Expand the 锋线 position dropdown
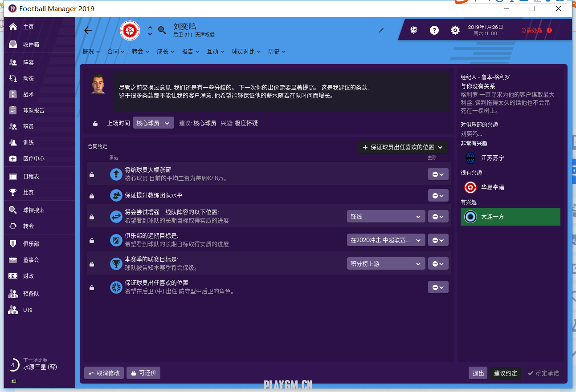Viewport: 576px width, 392px height. click(385, 217)
